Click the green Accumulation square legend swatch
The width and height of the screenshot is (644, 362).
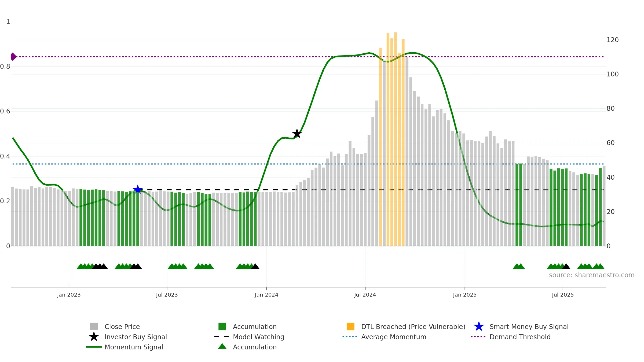coord(222,327)
